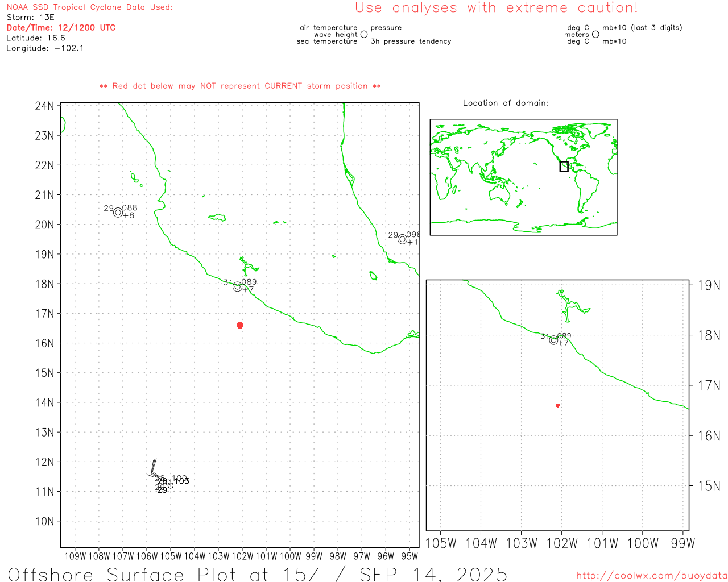Screen dimensions: 728x582
Task: Click the 'Latitude: 16.6' text
Action: [36, 38]
